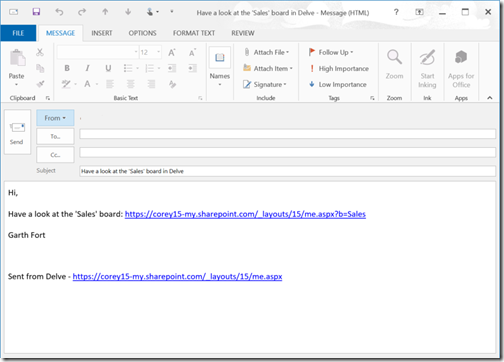Viewport: 504px width, 362px height.
Task: Undo the last action in the title bar
Action: (59, 12)
